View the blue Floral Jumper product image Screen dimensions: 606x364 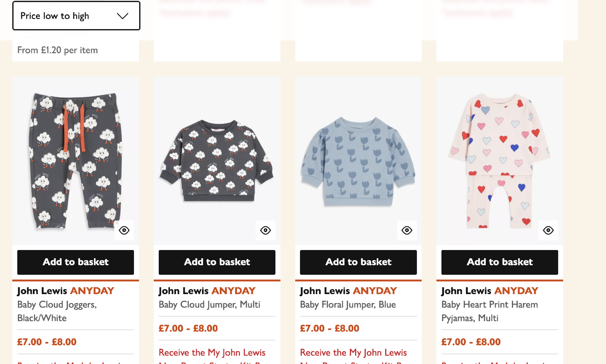click(x=358, y=161)
